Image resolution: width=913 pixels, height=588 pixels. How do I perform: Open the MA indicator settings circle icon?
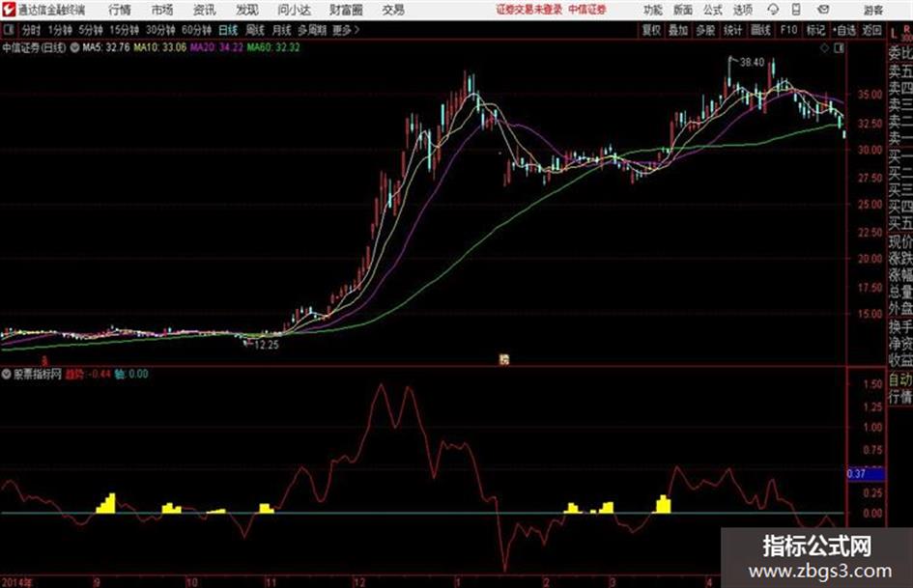tap(74, 47)
